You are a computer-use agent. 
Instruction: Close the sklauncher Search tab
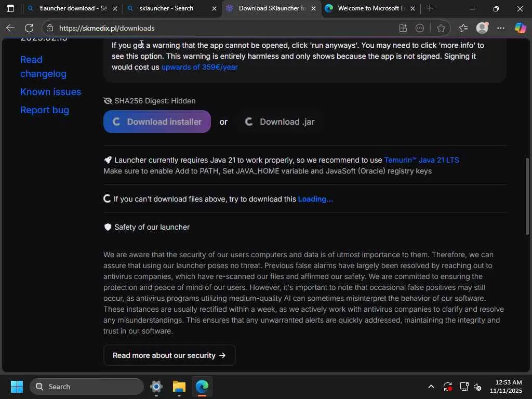click(x=215, y=8)
